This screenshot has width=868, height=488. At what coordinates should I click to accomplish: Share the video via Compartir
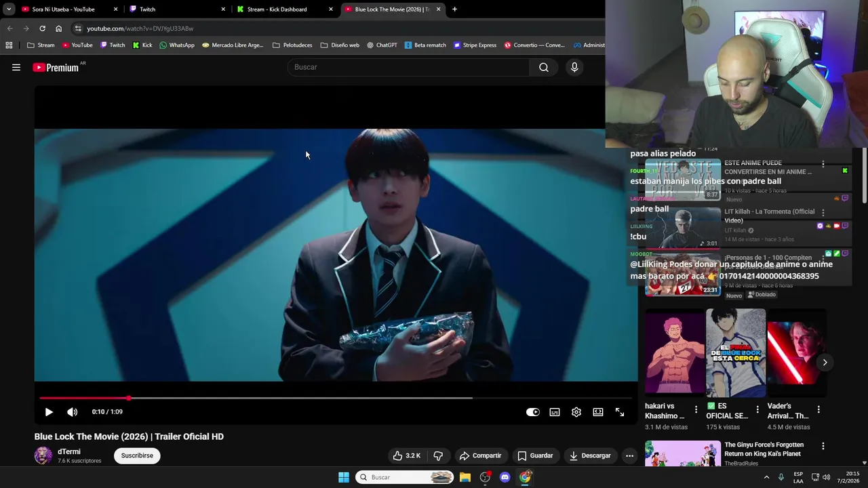tap(480, 455)
